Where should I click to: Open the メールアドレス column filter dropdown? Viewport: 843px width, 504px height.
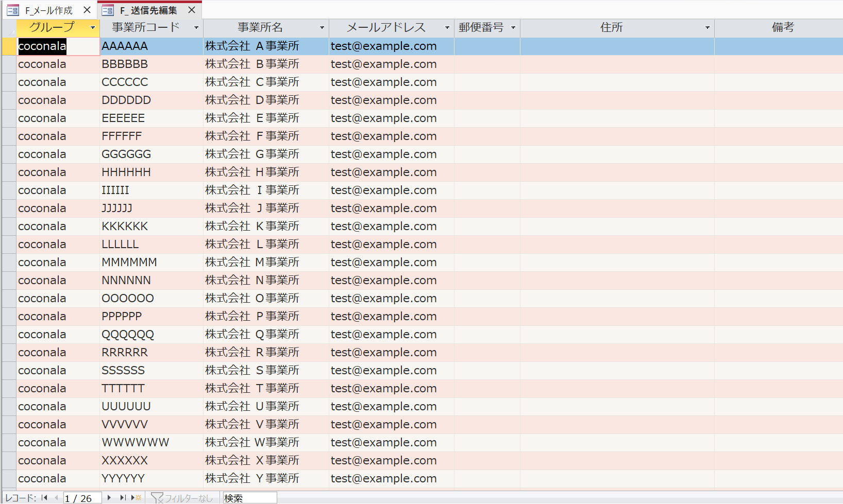(447, 28)
